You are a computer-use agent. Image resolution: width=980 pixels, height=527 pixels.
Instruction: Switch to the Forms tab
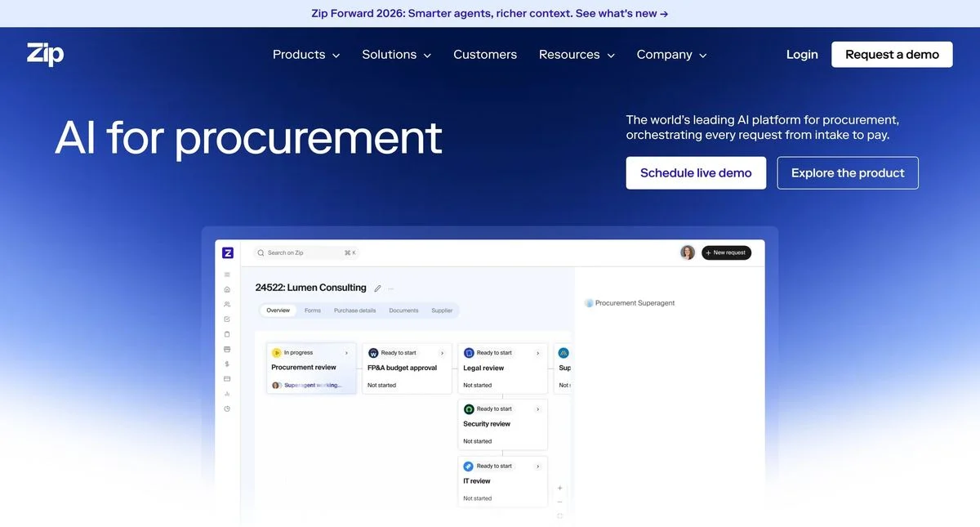(x=313, y=310)
